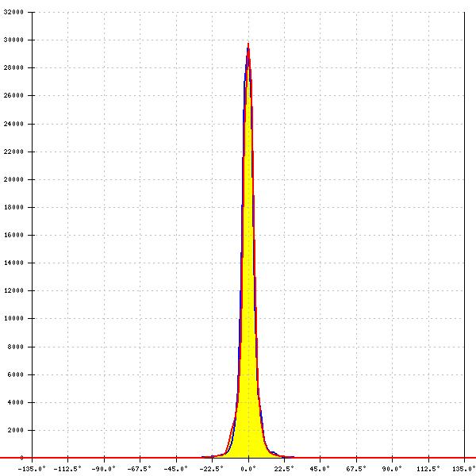Click the 90.0° x-axis label

392,469
